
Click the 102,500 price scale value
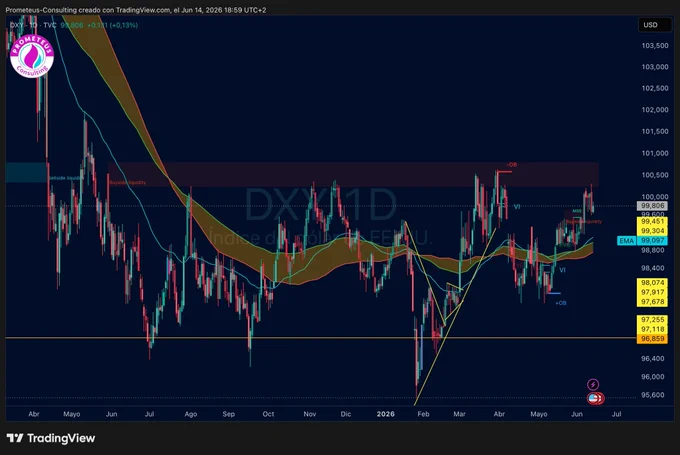655,88
